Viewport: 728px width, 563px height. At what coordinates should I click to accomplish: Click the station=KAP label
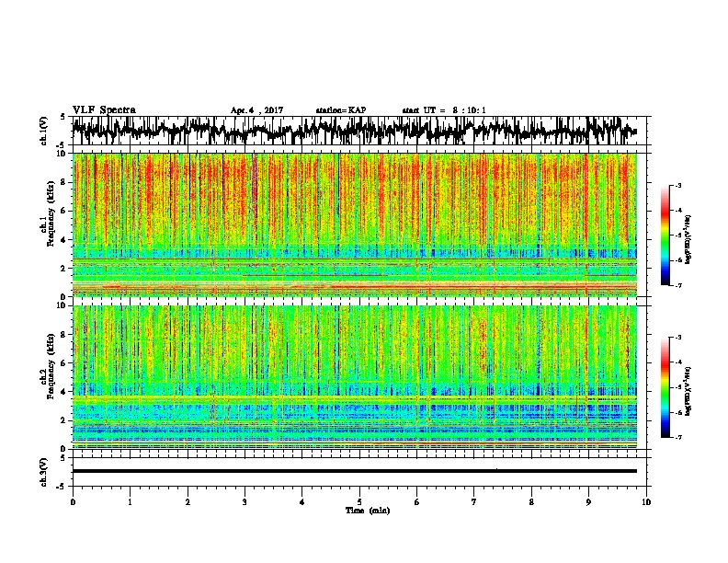tap(341, 110)
